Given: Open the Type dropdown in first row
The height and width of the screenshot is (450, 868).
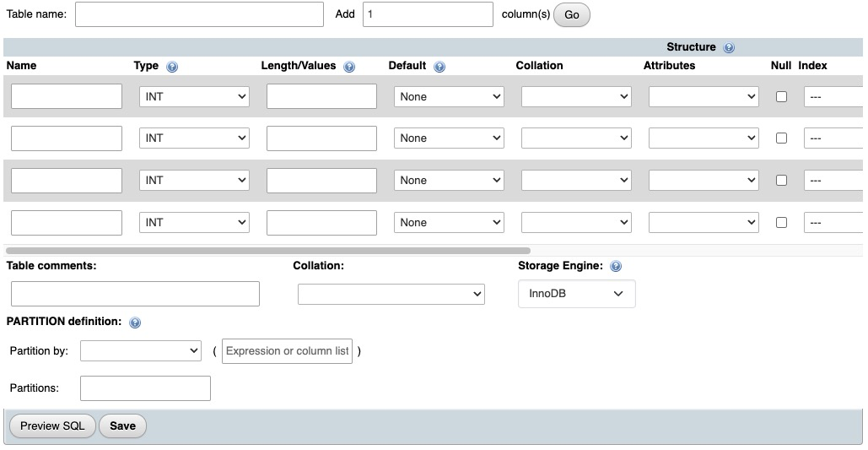Looking at the screenshot, I should (194, 96).
